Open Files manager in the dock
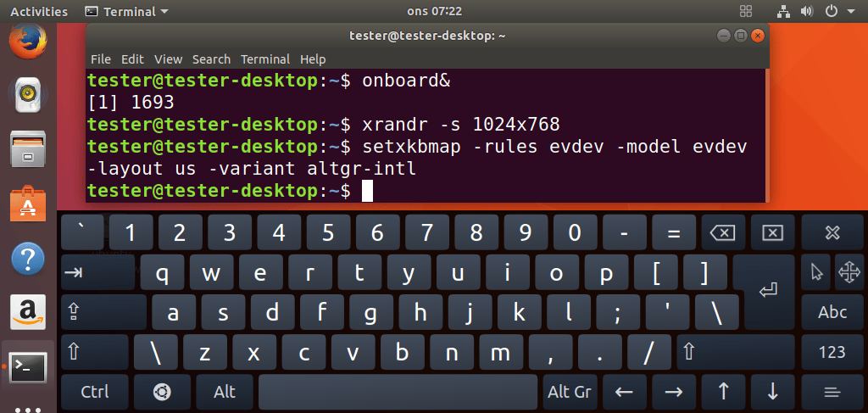 coord(28,149)
